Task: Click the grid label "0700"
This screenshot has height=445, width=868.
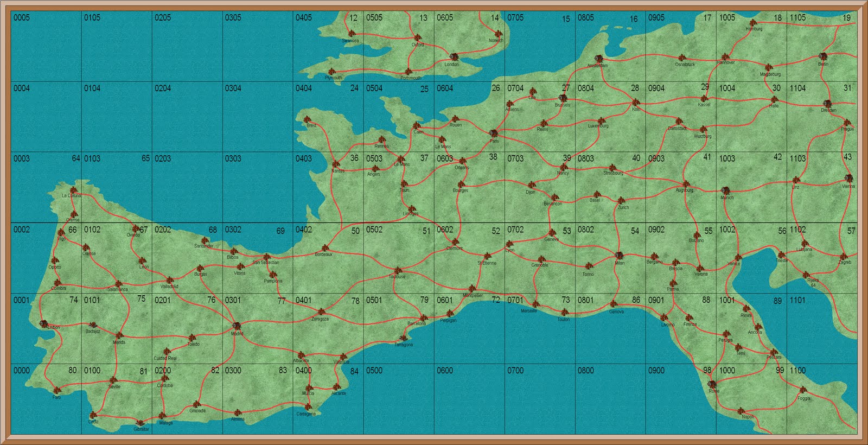Action: pos(515,371)
